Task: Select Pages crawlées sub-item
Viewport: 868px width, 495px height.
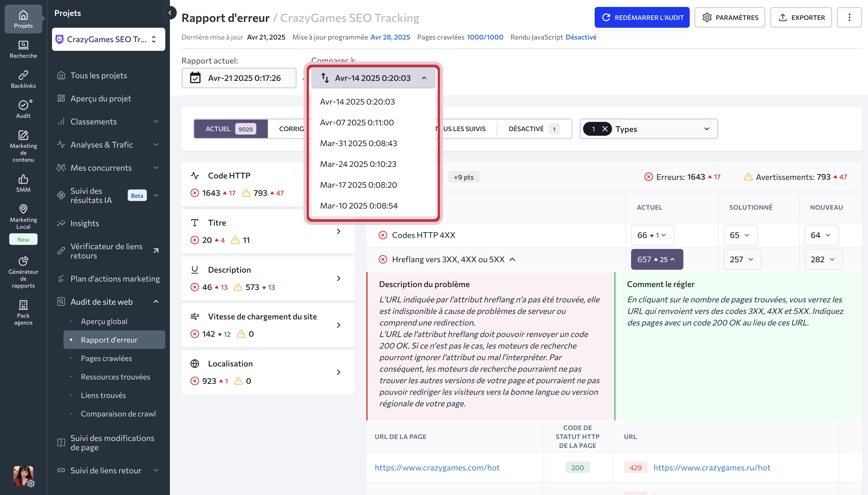Action: [x=106, y=358]
